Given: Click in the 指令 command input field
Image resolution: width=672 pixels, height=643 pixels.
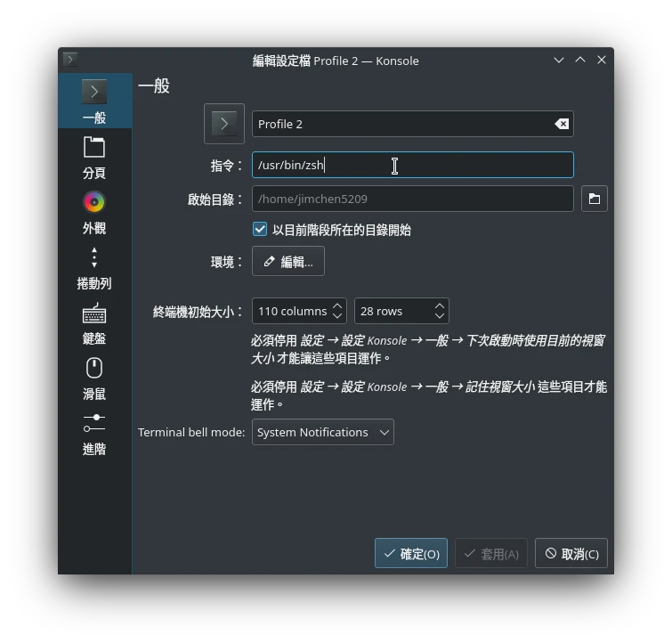Looking at the screenshot, I should (x=412, y=165).
